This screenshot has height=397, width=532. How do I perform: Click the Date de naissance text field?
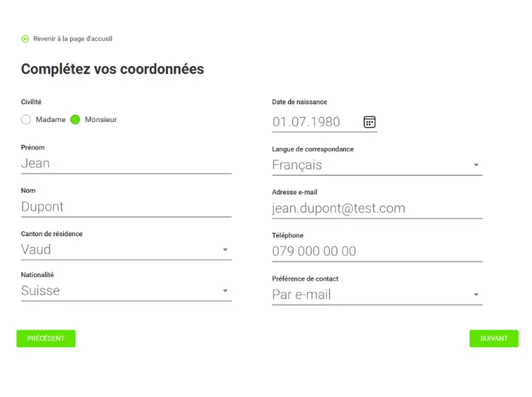coord(314,122)
